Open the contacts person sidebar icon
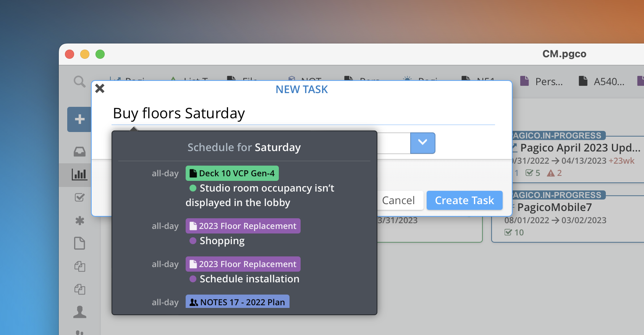This screenshot has height=335, width=644. (x=79, y=312)
